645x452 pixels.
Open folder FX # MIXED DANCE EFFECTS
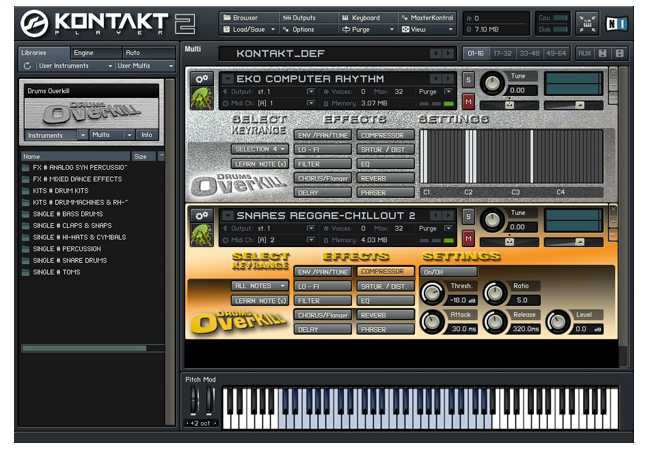[x=72, y=179]
